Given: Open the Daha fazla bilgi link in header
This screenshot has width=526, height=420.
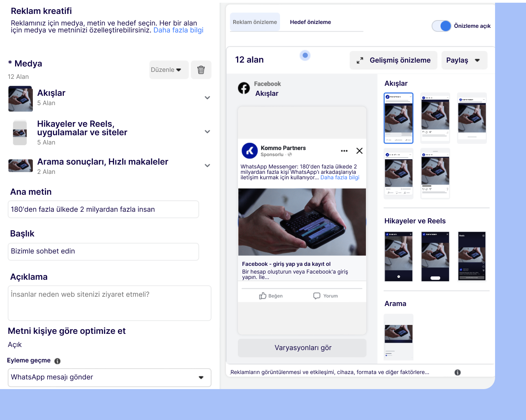Looking at the screenshot, I should point(178,30).
